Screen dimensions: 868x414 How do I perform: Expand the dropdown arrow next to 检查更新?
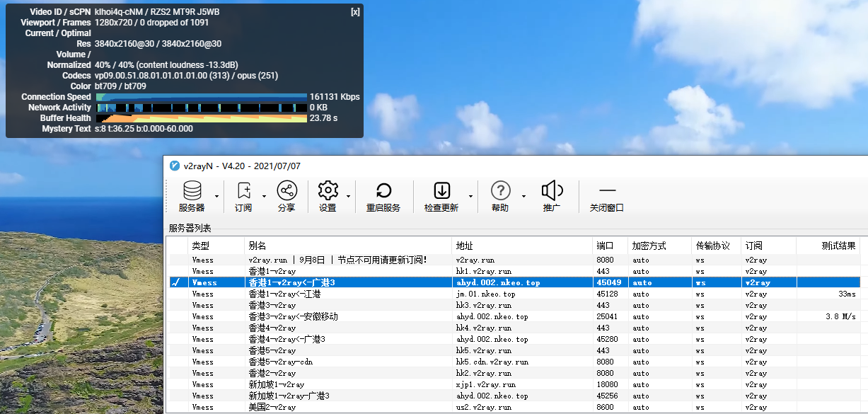[x=470, y=196]
